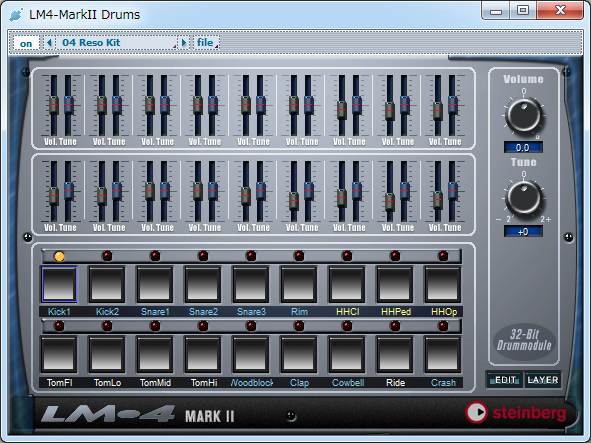Minimize the LM4-MarkII Drums window
The width and height of the screenshot is (591, 443).
(x=496, y=11)
